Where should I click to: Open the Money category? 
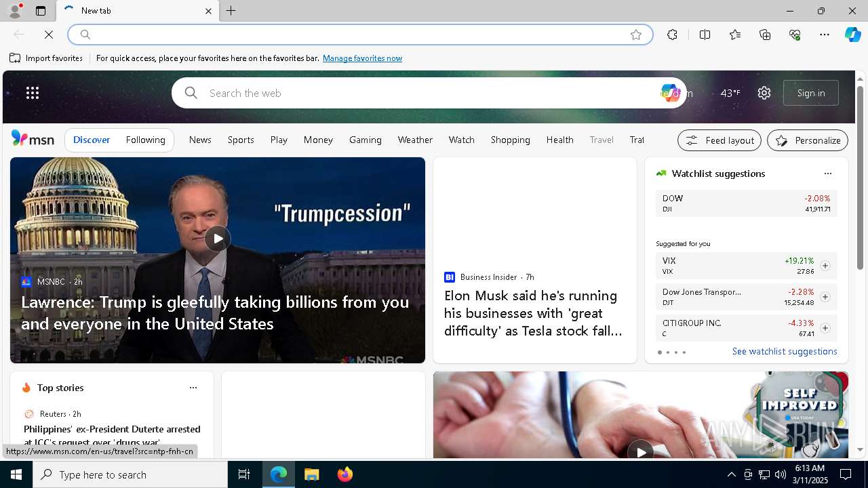[x=318, y=140]
